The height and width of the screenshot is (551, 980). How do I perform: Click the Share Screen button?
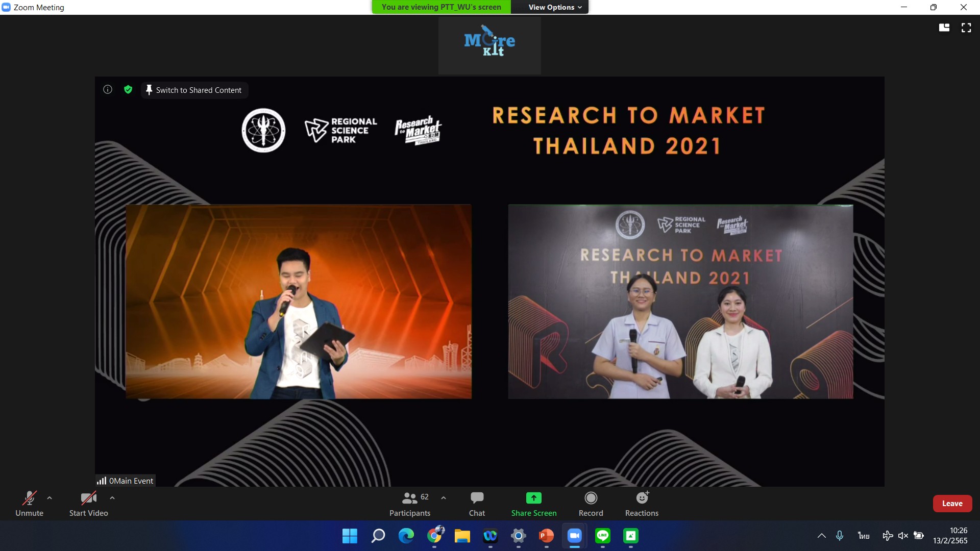tap(534, 503)
